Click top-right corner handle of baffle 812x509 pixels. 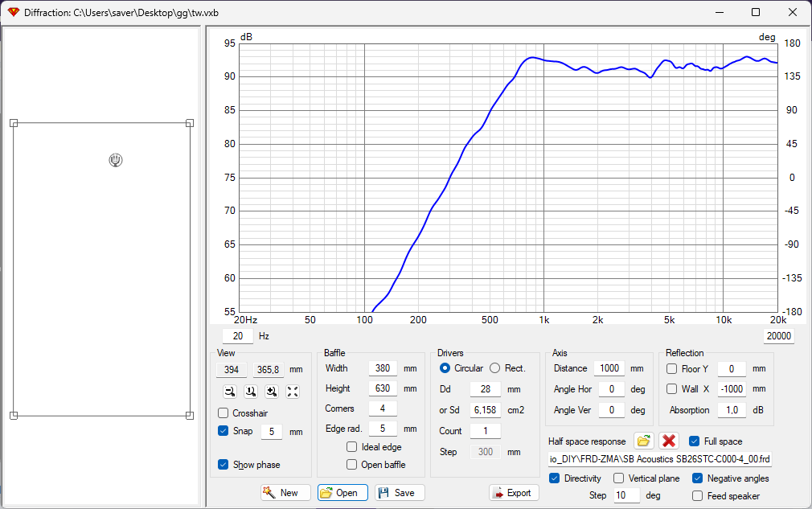tap(190, 123)
